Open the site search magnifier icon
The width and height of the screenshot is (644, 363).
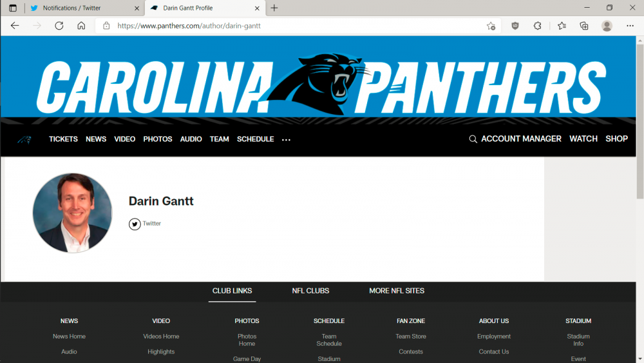(473, 139)
